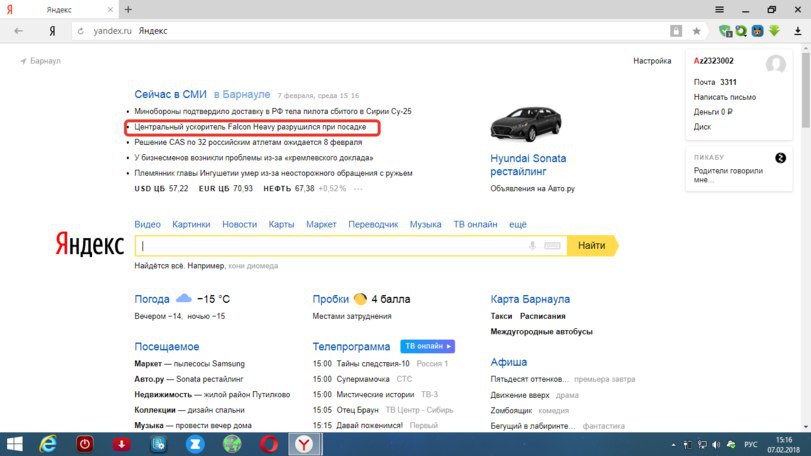Click the microphone voice search icon
Image resolution: width=811 pixels, height=456 pixels.
[x=532, y=246]
